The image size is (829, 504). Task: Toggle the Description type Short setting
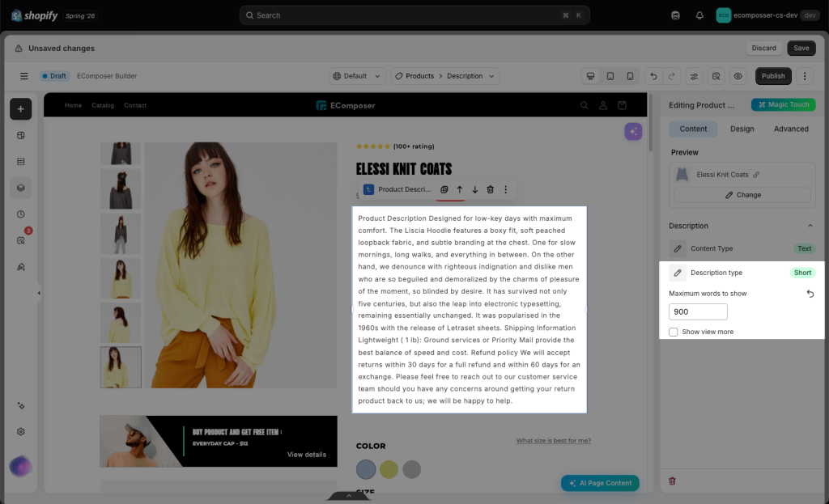[x=802, y=273]
